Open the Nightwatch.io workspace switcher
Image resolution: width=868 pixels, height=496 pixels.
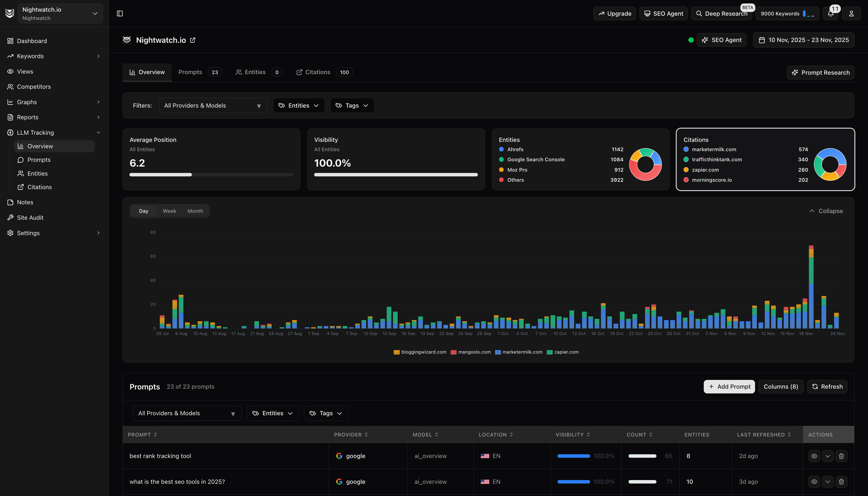click(x=60, y=14)
